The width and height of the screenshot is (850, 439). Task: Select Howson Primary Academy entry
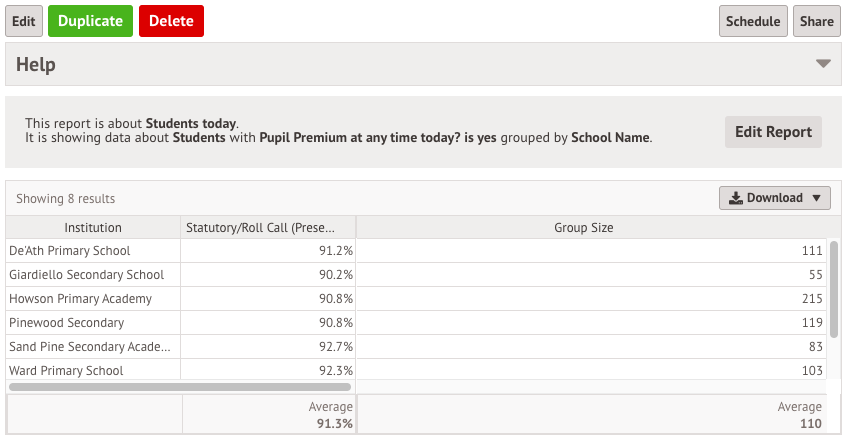click(416, 299)
